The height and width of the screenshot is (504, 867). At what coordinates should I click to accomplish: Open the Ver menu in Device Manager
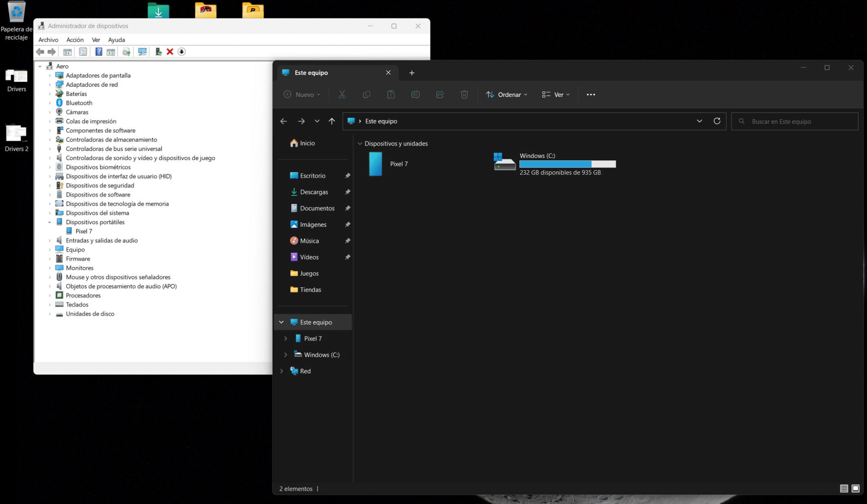click(96, 40)
